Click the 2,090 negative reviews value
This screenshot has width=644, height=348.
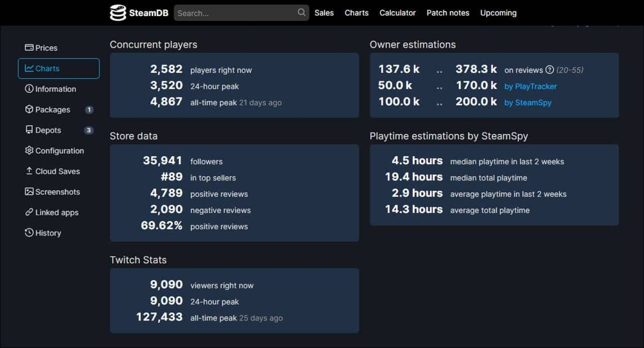coord(166,209)
